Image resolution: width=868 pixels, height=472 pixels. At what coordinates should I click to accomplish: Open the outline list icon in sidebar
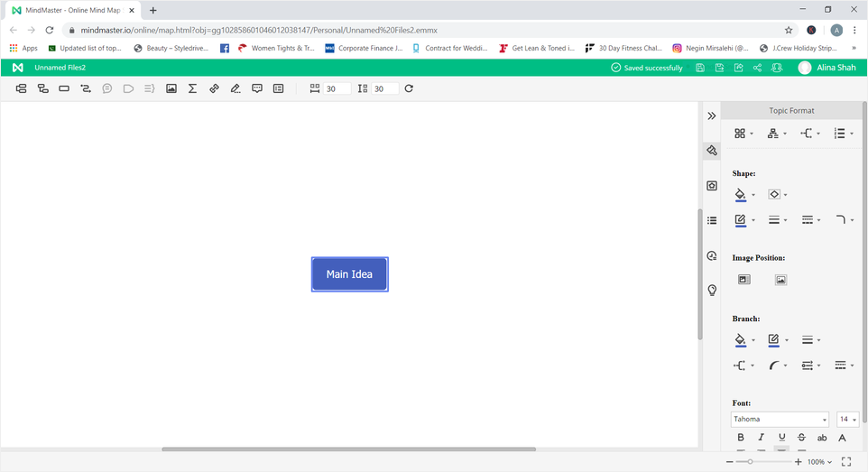(x=712, y=220)
